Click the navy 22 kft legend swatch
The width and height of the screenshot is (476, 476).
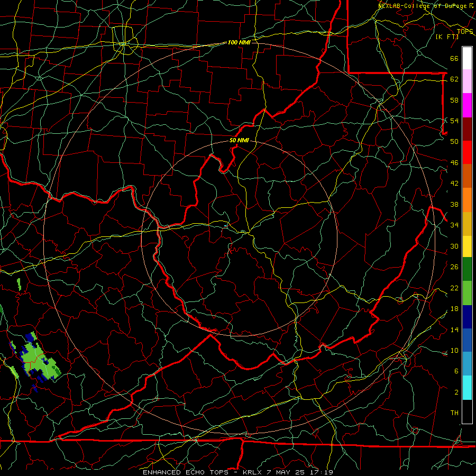point(467,317)
